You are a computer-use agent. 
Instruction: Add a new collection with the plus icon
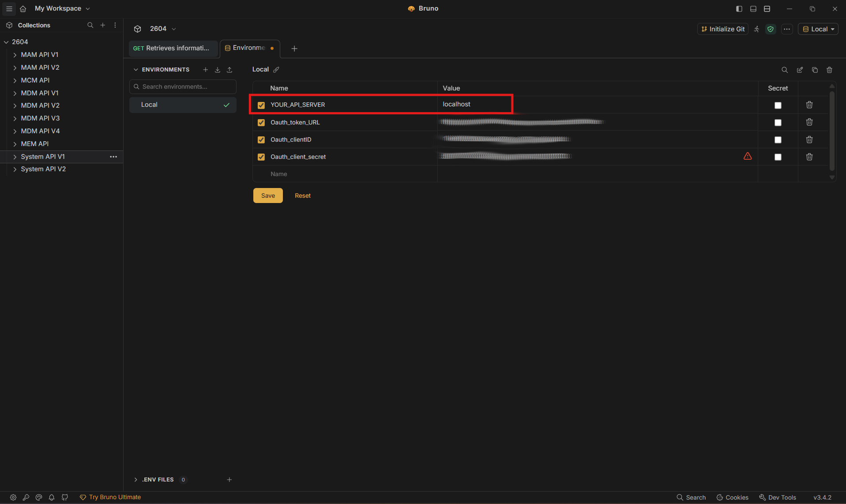103,25
